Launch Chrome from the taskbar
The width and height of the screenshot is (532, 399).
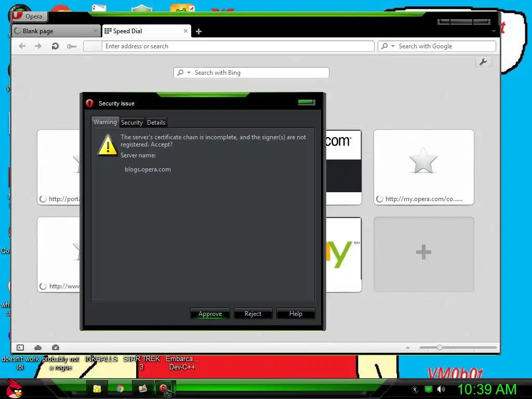120,389
